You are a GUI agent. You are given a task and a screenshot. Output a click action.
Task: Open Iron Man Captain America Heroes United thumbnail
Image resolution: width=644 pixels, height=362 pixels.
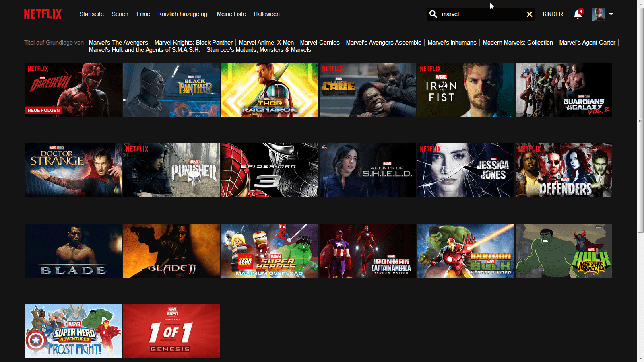pyautogui.click(x=367, y=251)
